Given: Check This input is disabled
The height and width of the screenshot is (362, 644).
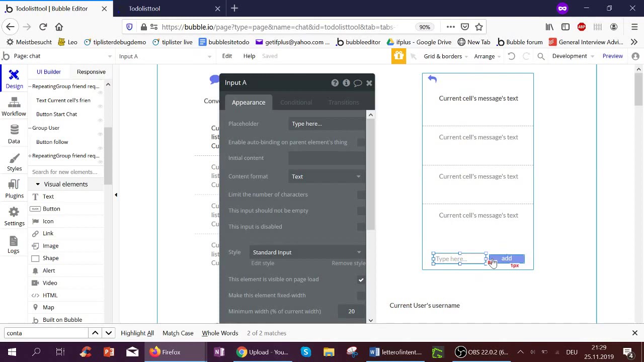Looking at the screenshot, I should click(361, 227).
